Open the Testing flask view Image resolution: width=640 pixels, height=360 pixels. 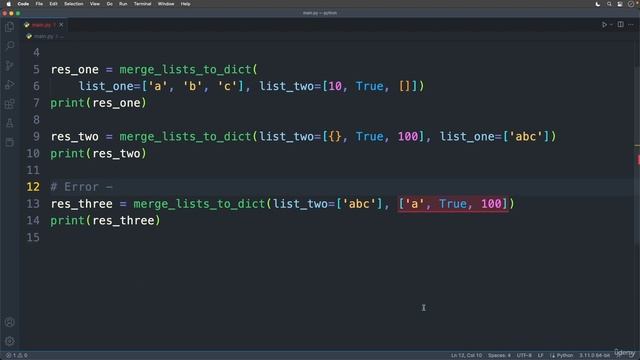[x=10, y=123]
